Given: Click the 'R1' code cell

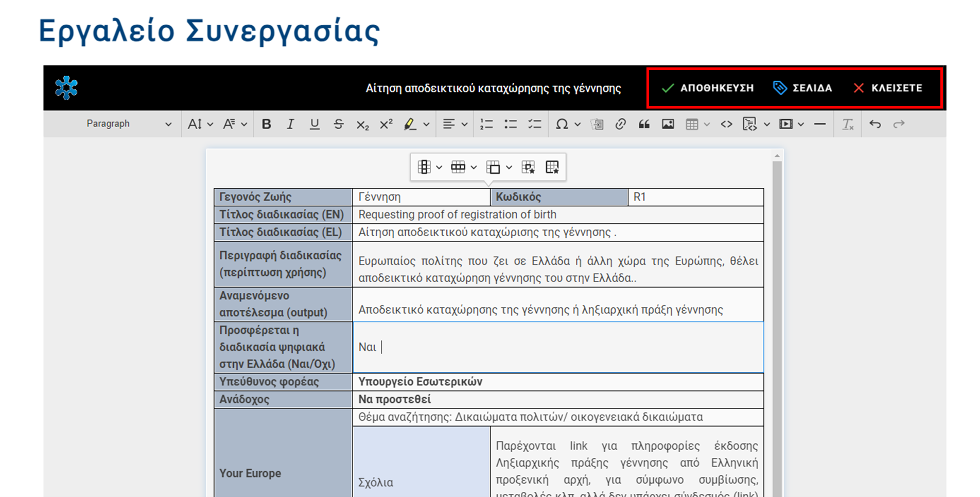Looking at the screenshot, I should coord(696,197).
